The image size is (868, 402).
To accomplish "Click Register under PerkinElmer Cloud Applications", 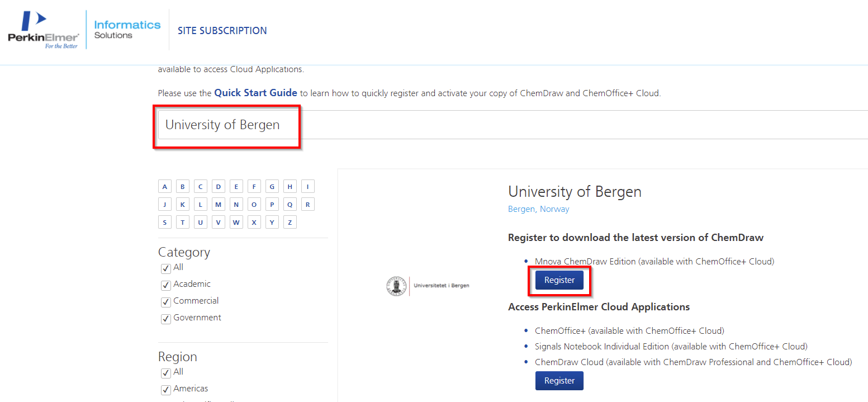I will point(559,381).
